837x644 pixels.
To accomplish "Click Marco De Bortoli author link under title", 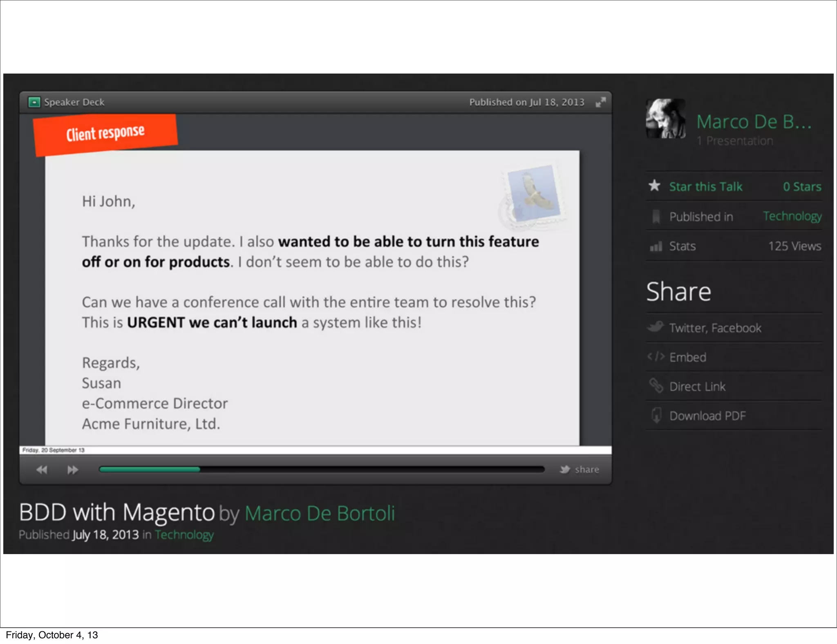I will click(x=320, y=513).
